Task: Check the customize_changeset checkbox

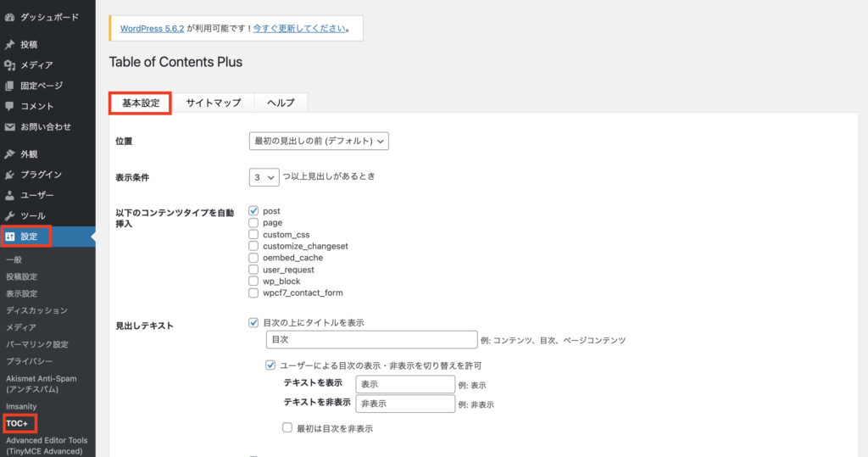Action: pos(253,246)
